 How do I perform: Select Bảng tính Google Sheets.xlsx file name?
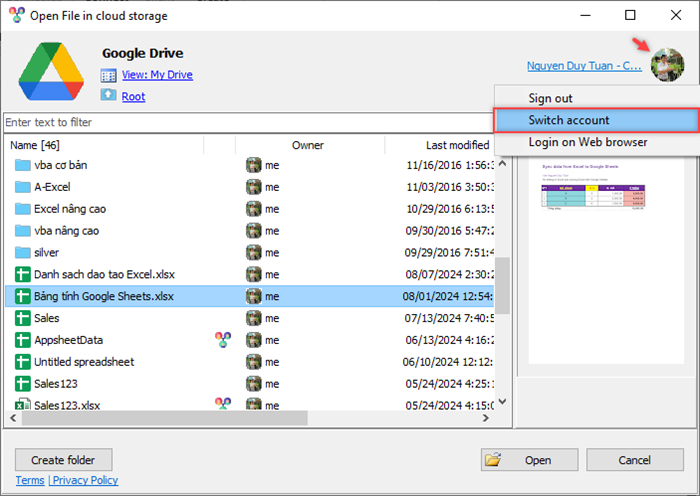(104, 296)
